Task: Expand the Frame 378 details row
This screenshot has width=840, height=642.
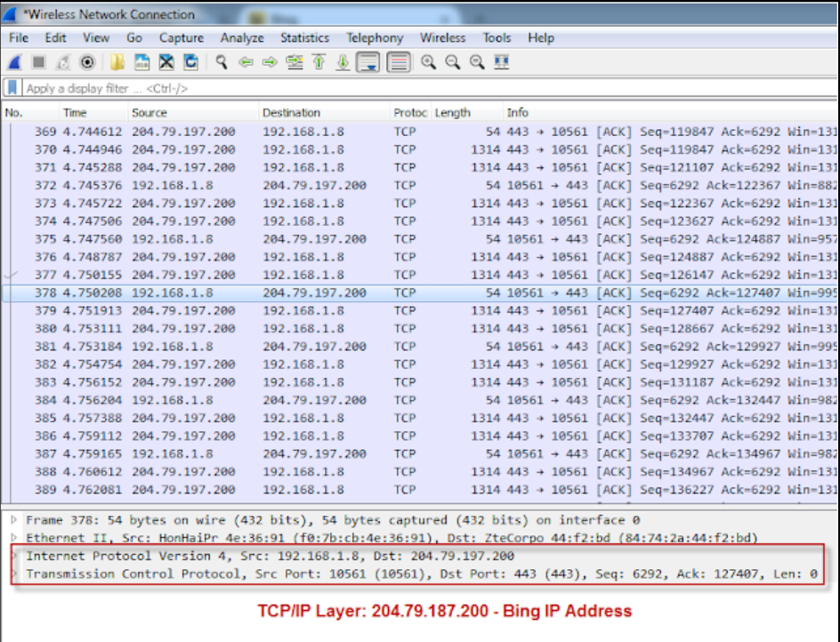Action: point(14,519)
